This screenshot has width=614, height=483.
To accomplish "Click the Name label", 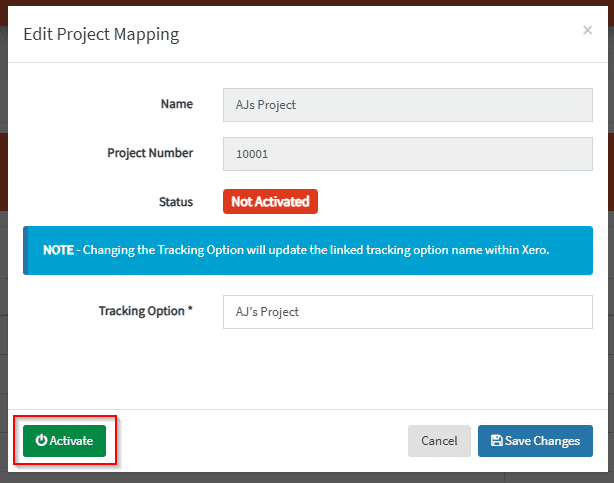I will [177, 103].
